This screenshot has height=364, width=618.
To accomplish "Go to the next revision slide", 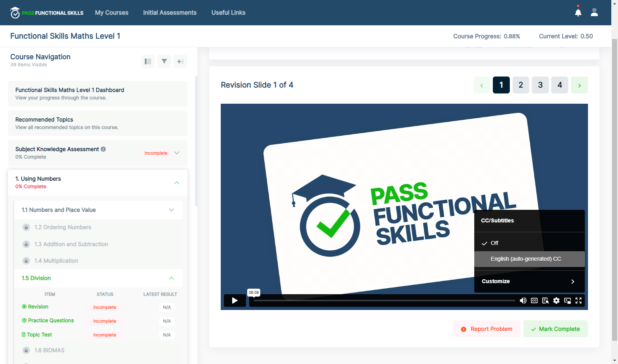I will 580,85.
